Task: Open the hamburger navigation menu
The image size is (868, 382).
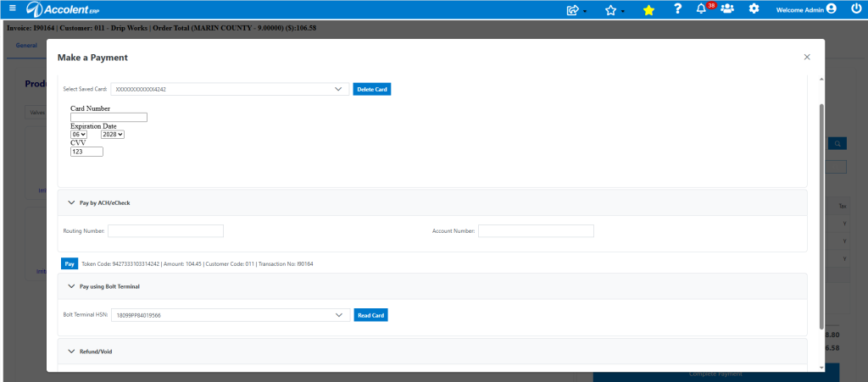Action: [x=13, y=8]
